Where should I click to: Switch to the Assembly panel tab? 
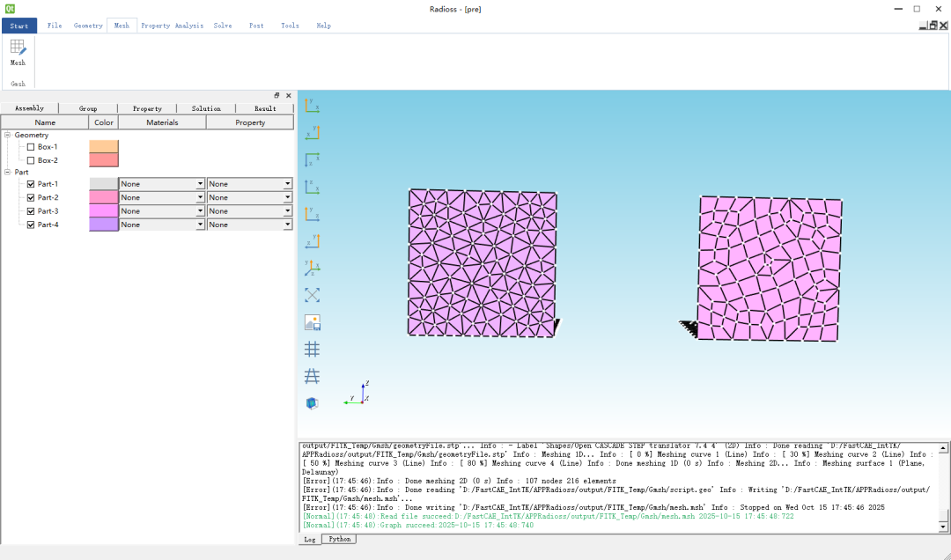click(30, 108)
